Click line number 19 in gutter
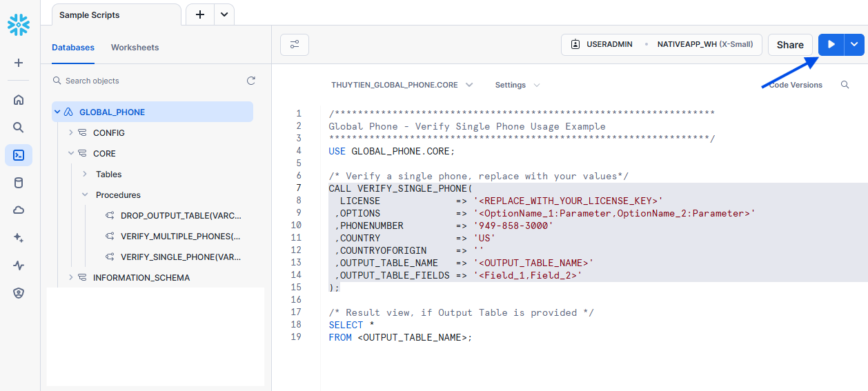868x391 pixels. [x=296, y=337]
